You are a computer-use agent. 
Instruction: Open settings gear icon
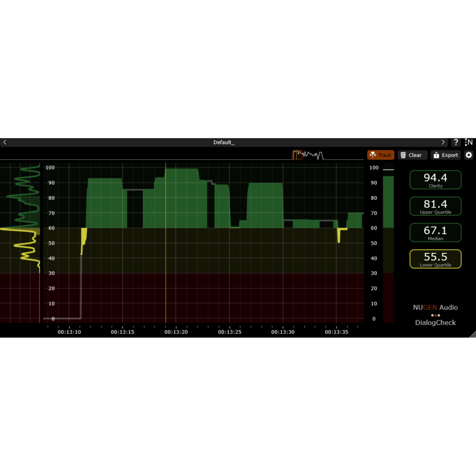click(x=469, y=155)
